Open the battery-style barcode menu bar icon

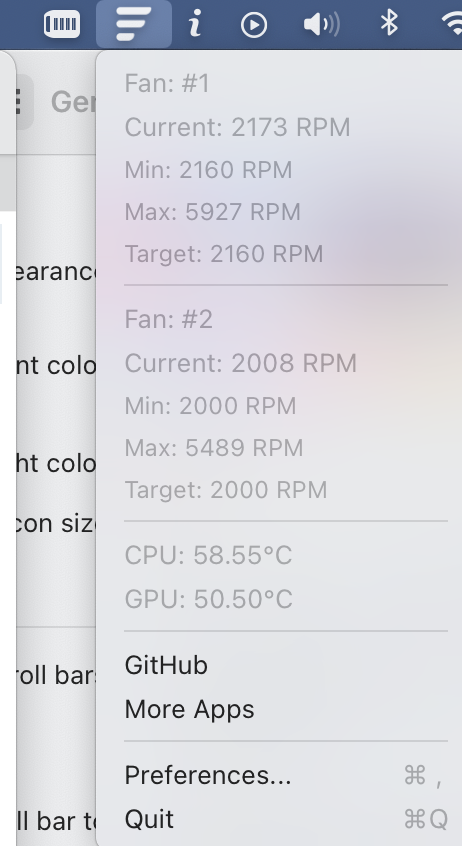(62, 24)
